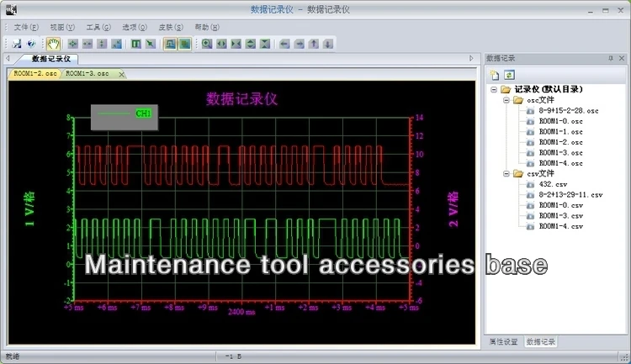Click the green two-column cursor icon
Image resolution: width=631 pixels, height=364 pixels.
(x=136, y=44)
